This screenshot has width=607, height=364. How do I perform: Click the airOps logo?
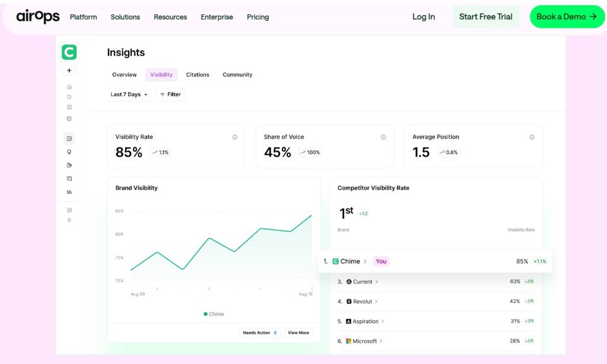[x=37, y=17]
